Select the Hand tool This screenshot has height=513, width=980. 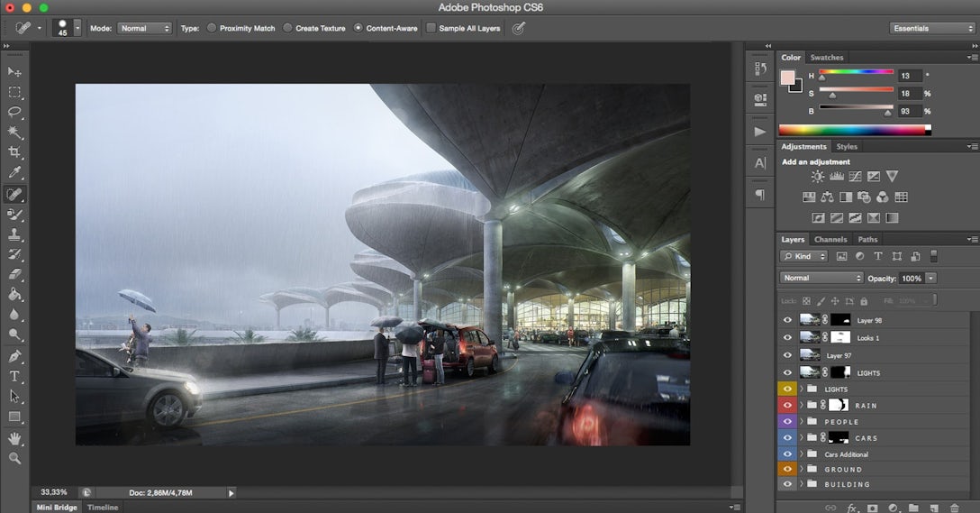point(15,438)
